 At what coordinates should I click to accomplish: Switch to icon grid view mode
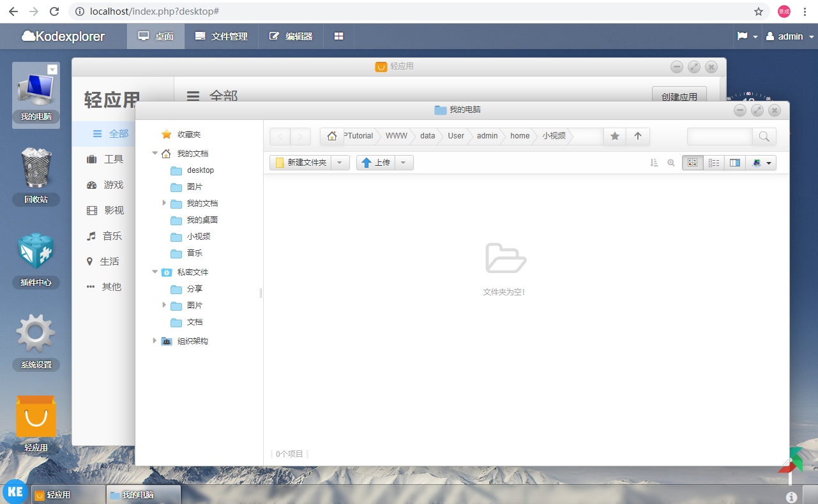click(693, 163)
